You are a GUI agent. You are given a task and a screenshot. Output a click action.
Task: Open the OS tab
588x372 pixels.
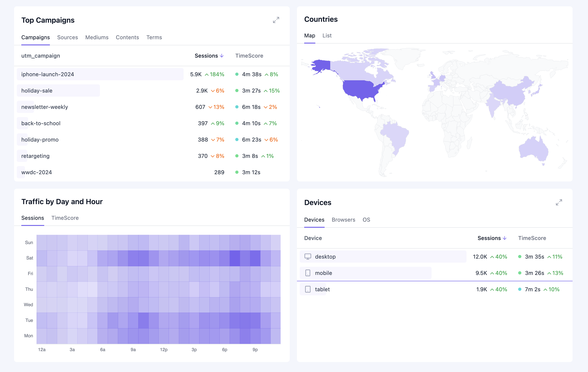click(366, 220)
